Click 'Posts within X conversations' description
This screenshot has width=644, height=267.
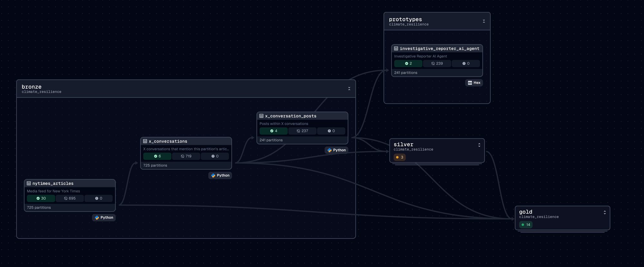coord(284,124)
